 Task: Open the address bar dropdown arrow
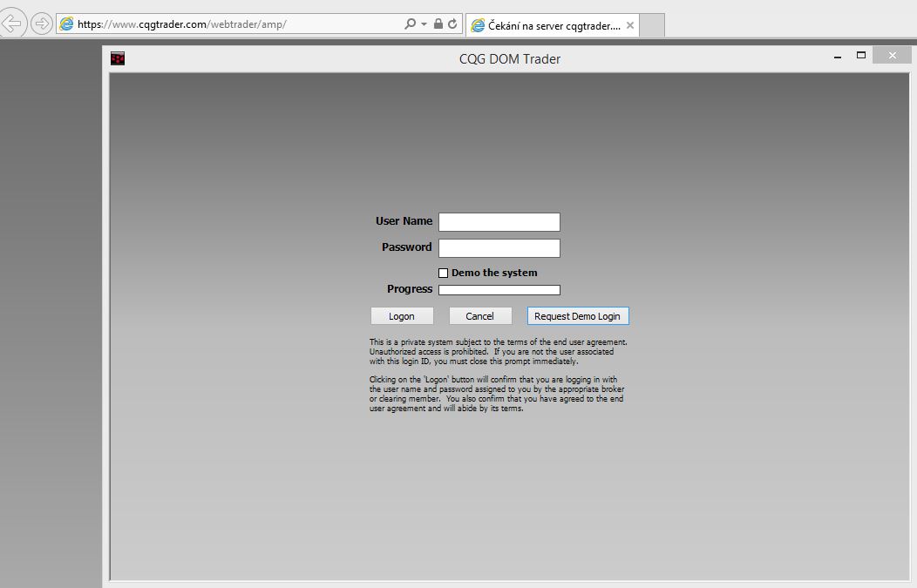[424, 24]
